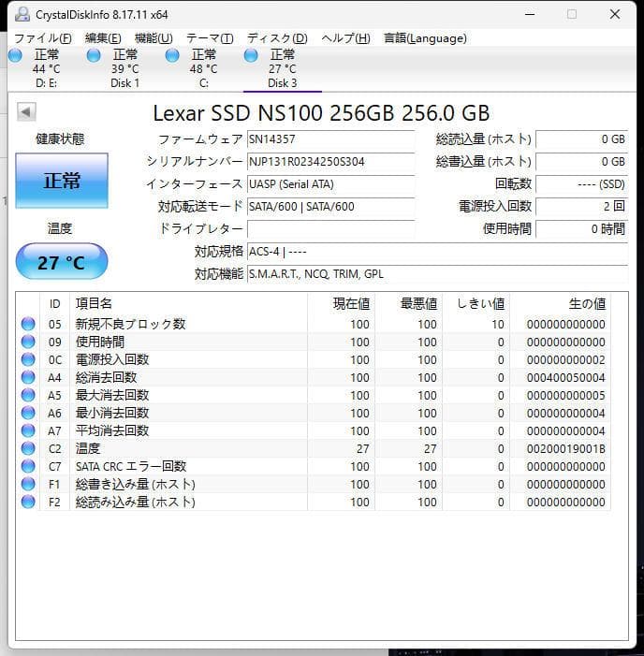Select the D: E: disk tab at 44 °C
Screen dimensions: 644x656
(x=47, y=68)
